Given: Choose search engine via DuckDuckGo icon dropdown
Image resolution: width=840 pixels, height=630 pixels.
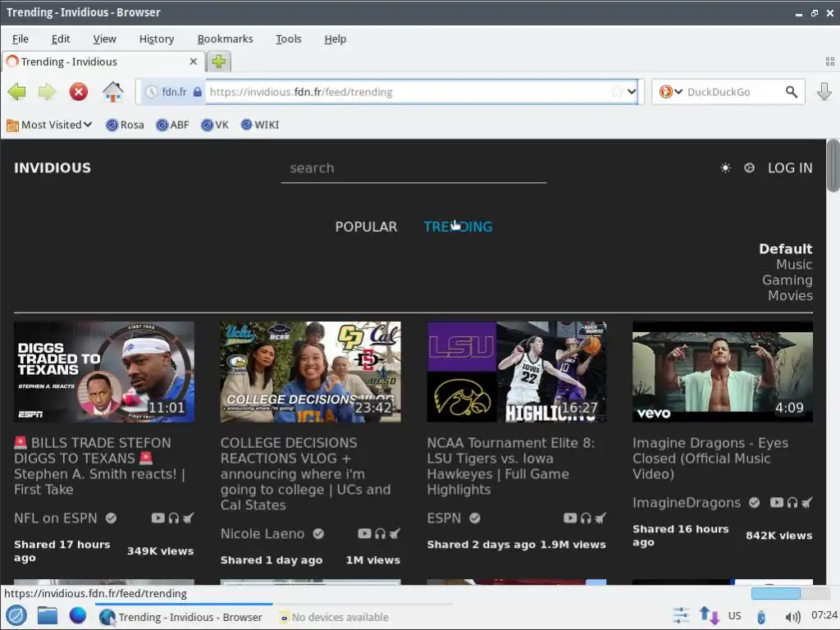Looking at the screenshot, I should coord(671,92).
